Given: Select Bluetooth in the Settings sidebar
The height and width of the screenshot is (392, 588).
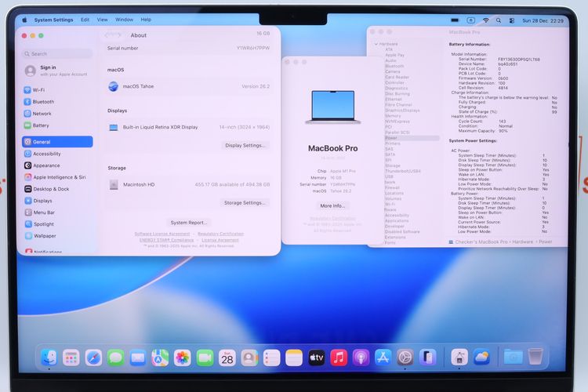Looking at the screenshot, I should tap(57, 102).
